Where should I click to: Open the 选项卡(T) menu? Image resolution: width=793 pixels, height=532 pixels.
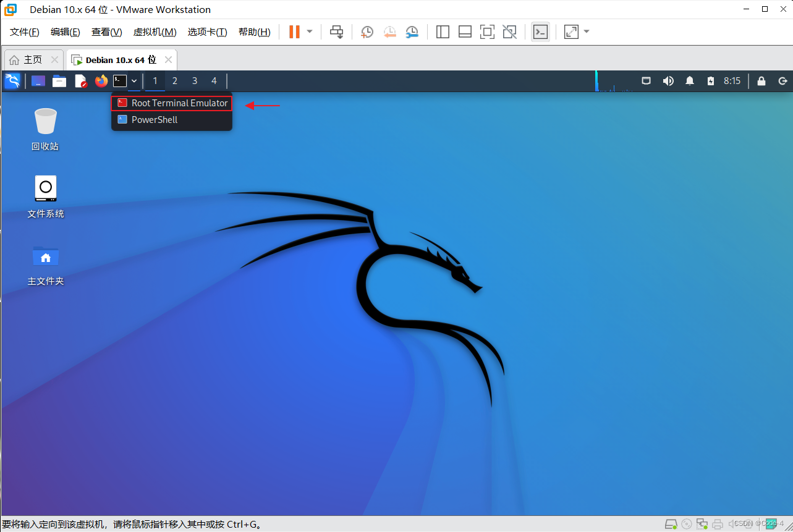[208, 32]
